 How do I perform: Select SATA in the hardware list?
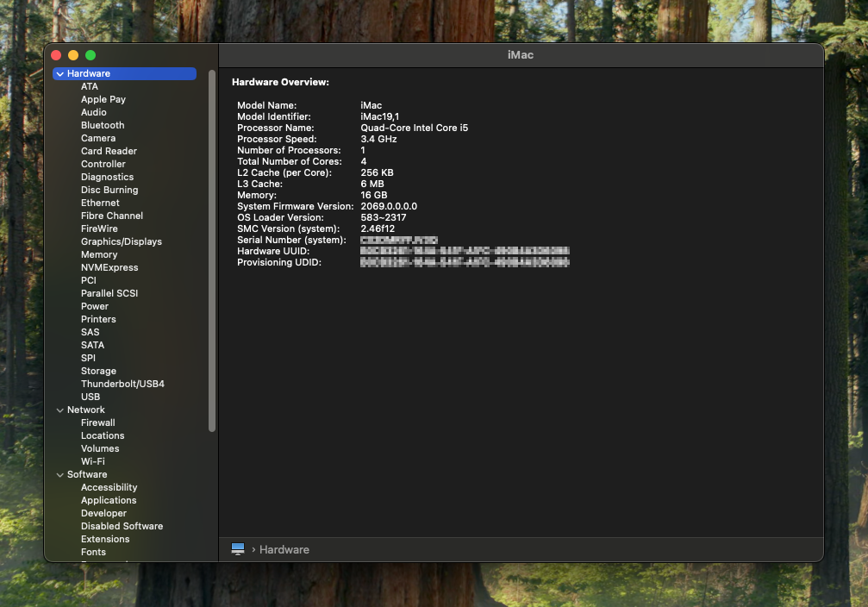pyautogui.click(x=92, y=345)
